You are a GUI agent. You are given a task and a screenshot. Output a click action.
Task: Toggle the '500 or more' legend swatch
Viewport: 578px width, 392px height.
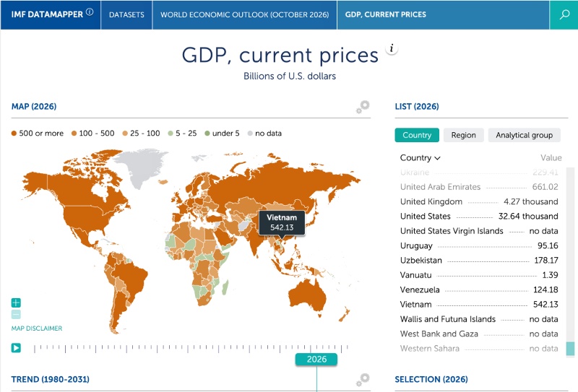14,134
